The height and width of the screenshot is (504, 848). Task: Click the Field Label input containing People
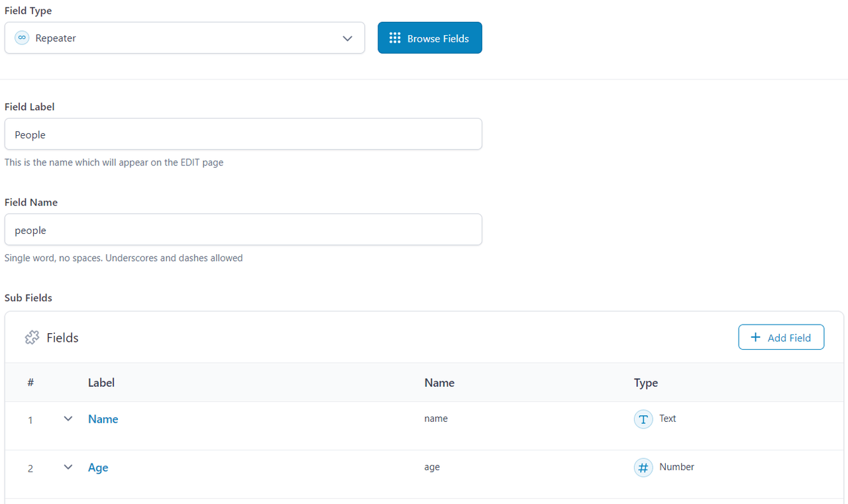point(243,134)
